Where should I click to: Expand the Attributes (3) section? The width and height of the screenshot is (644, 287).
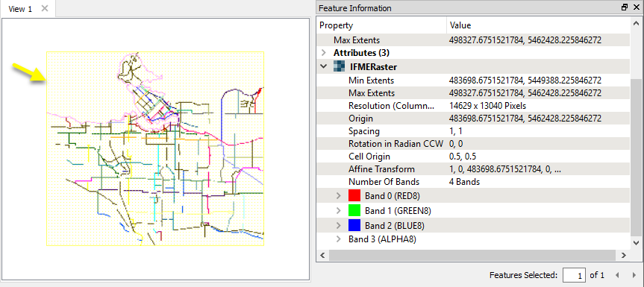click(x=324, y=53)
